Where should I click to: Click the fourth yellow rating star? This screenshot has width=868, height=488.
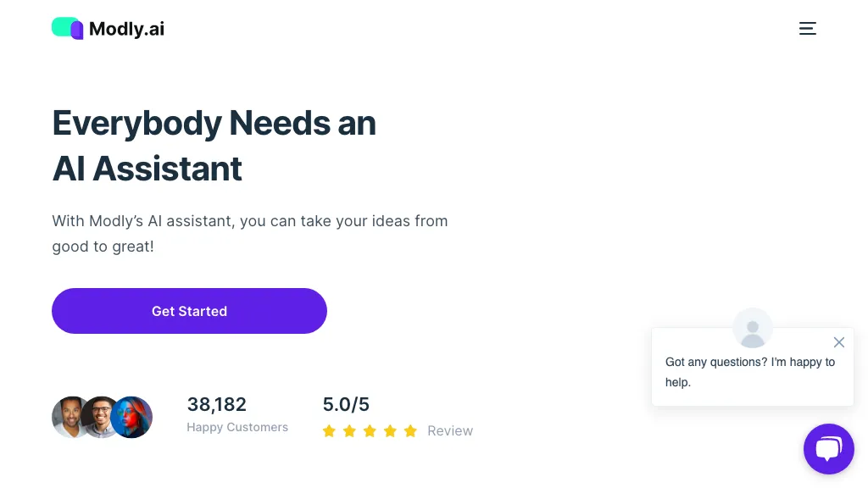(390, 431)
